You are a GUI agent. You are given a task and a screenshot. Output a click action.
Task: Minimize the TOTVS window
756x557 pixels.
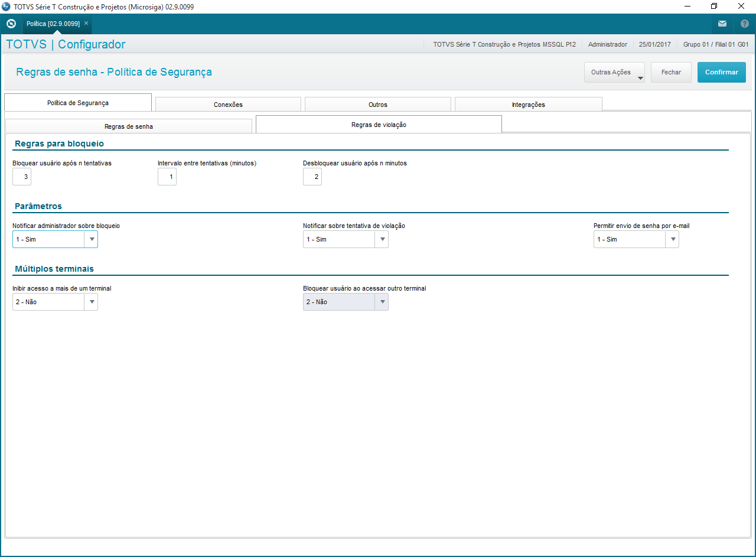pos(687,6)
